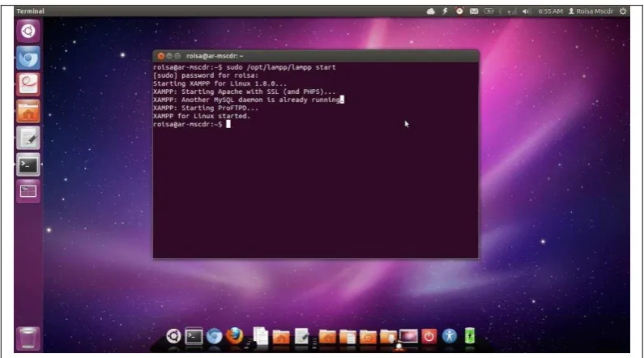Open text editor icon in bottom dock
This screenshot has height=358, width=644.
tap(302, 336)
